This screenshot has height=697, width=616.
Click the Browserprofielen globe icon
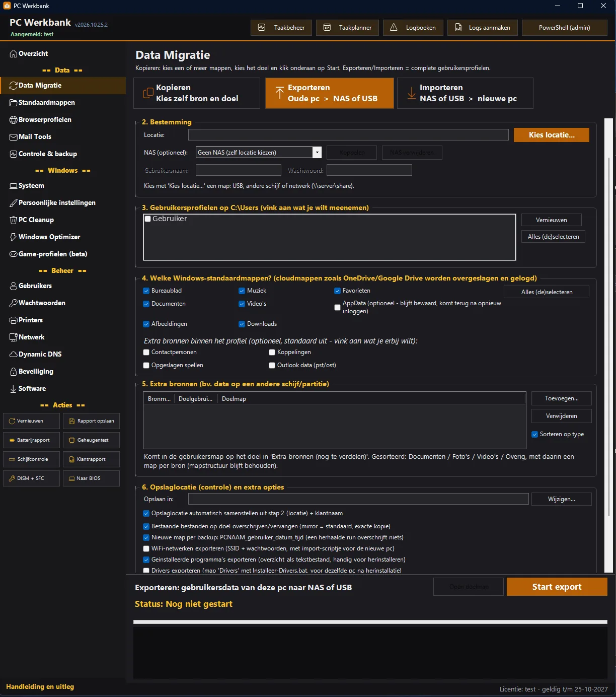14,120
